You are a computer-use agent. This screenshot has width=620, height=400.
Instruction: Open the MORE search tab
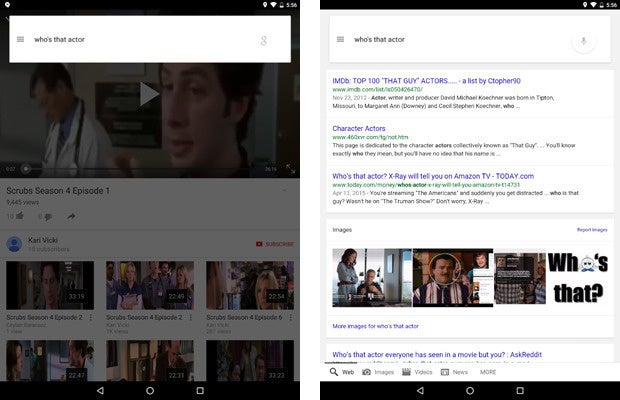point(488,372)
